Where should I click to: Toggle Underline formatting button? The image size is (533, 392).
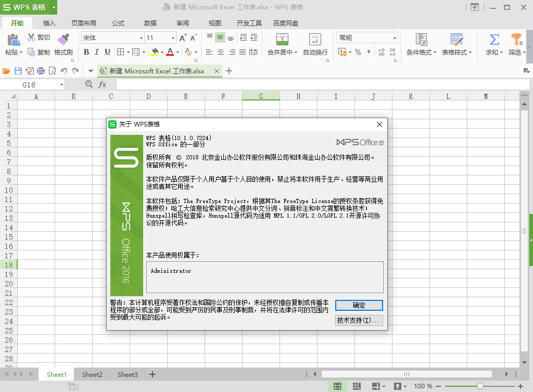pyautogui.click(x=107, y=52)
